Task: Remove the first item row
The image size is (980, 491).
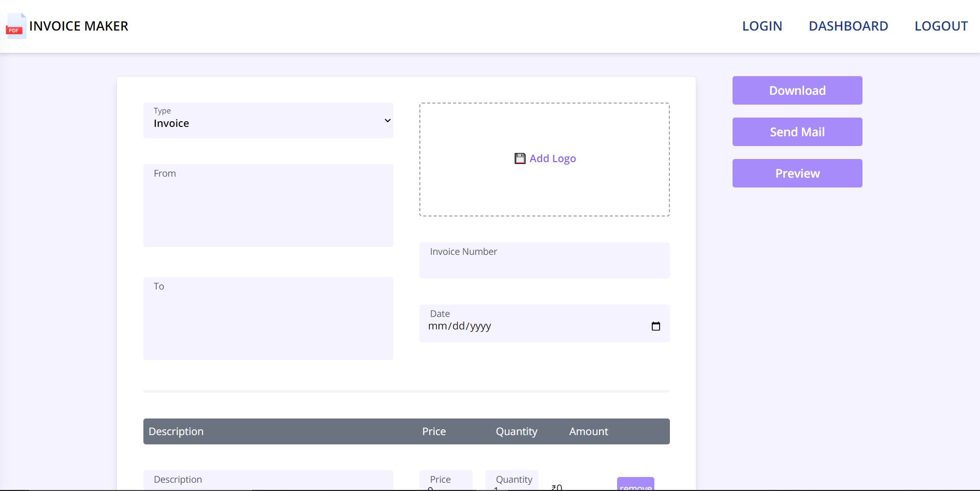Action: 636,484
